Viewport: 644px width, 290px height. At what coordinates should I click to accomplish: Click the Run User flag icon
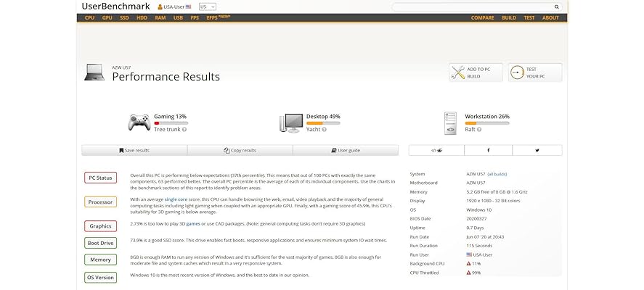click(469, 254)
